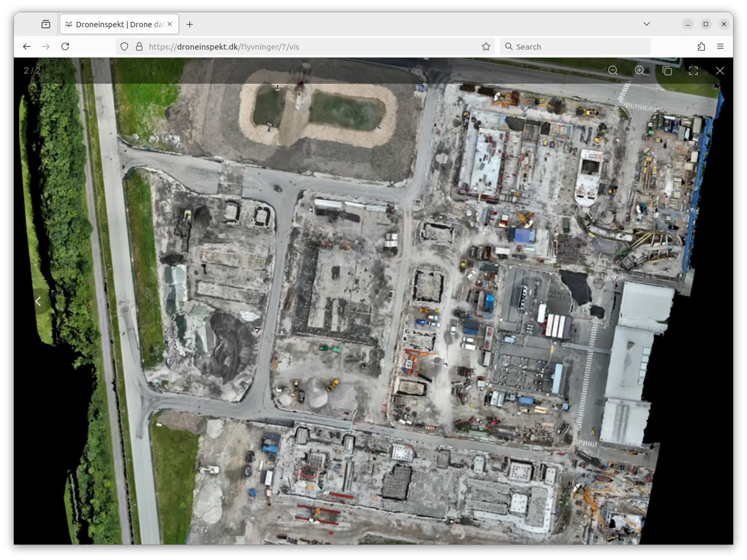
Task: Click the browser back arrow
Action: point(27,46)
